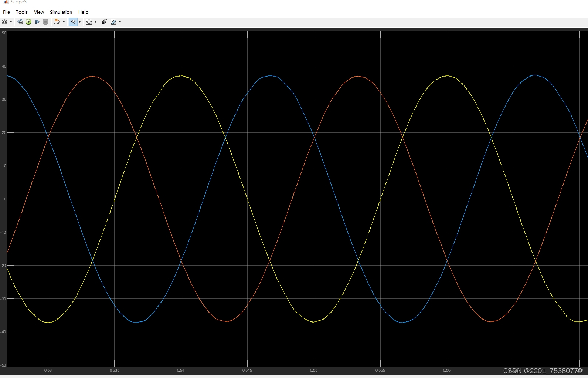Click the x-axis label 0.555
Image resolution: width=588 pixels, height=378 pixels.
380,370
